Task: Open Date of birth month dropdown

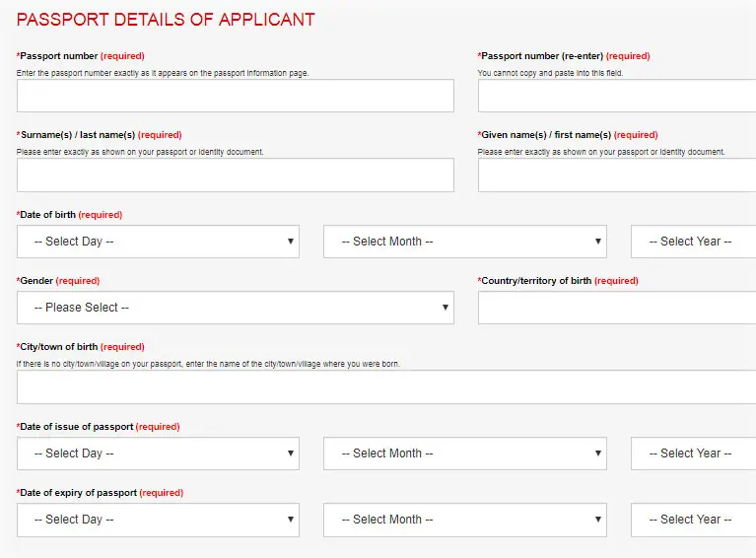Action: click(x=464, y=242)
